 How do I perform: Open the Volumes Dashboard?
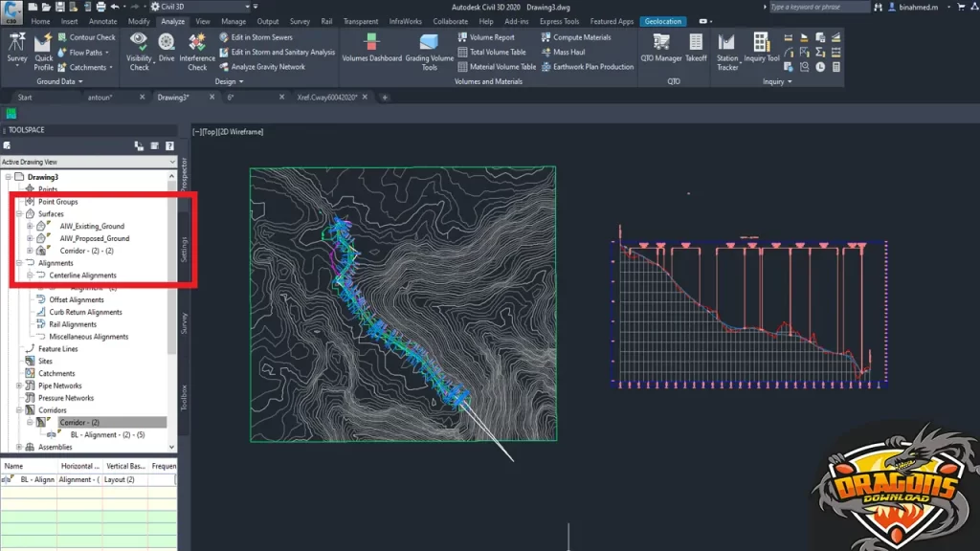(x=371, y=43)
